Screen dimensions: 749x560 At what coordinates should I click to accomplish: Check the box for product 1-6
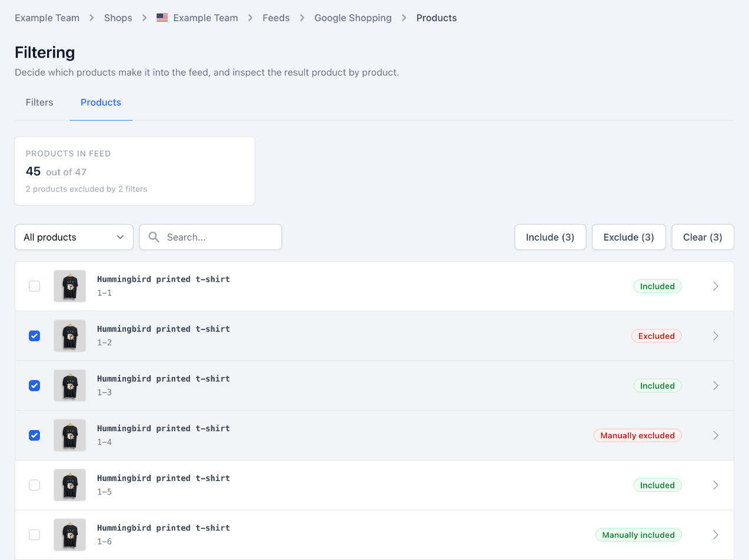[x=35, y=535]
